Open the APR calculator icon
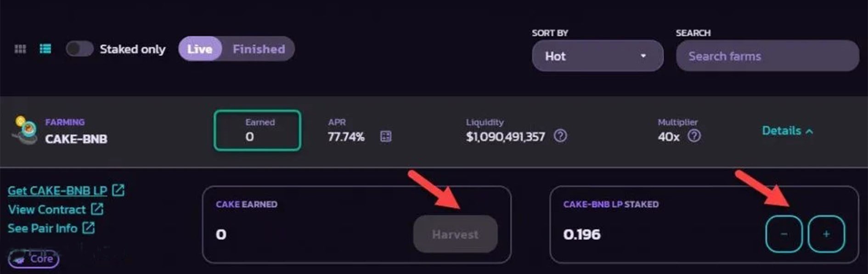This screenshot has width=868, height=274. click(386, 136)
